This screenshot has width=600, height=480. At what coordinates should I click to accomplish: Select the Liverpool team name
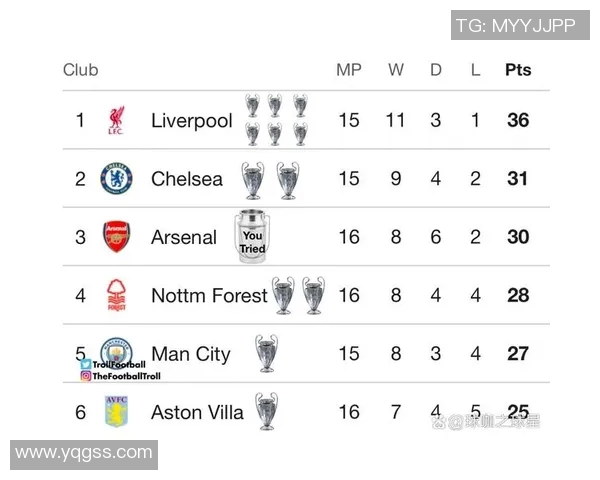click(x=191, y=122)
